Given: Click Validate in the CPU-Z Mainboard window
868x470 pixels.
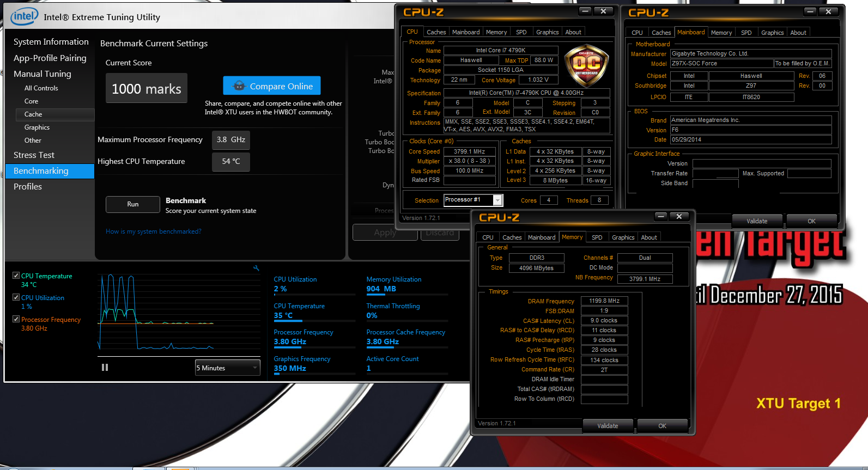Looking at the screenshot, I should (757, 221).
